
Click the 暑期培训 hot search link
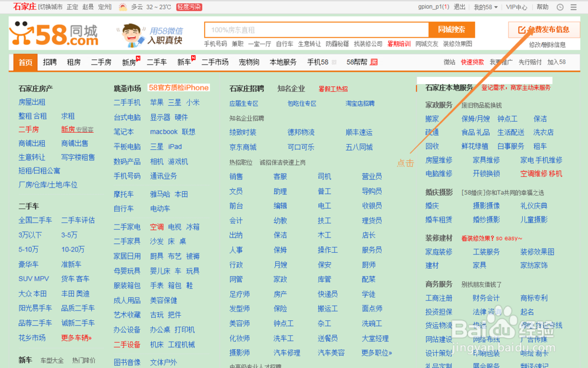pos(399,44)
